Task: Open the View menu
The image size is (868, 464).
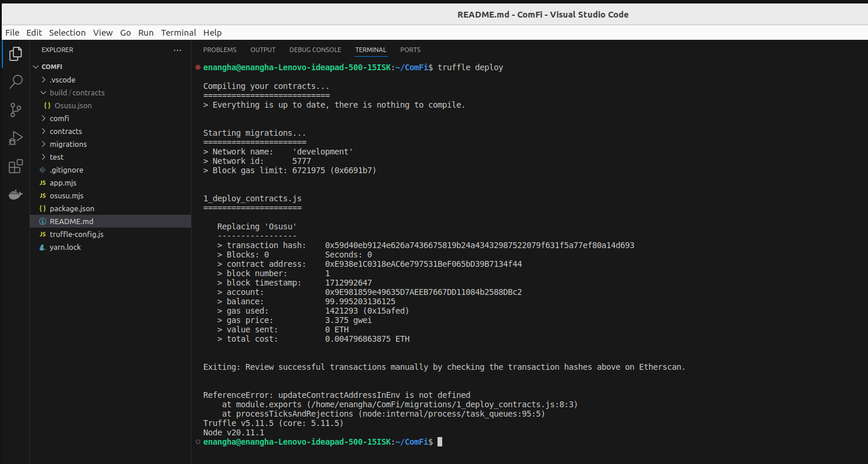Action: coord(103,33)
